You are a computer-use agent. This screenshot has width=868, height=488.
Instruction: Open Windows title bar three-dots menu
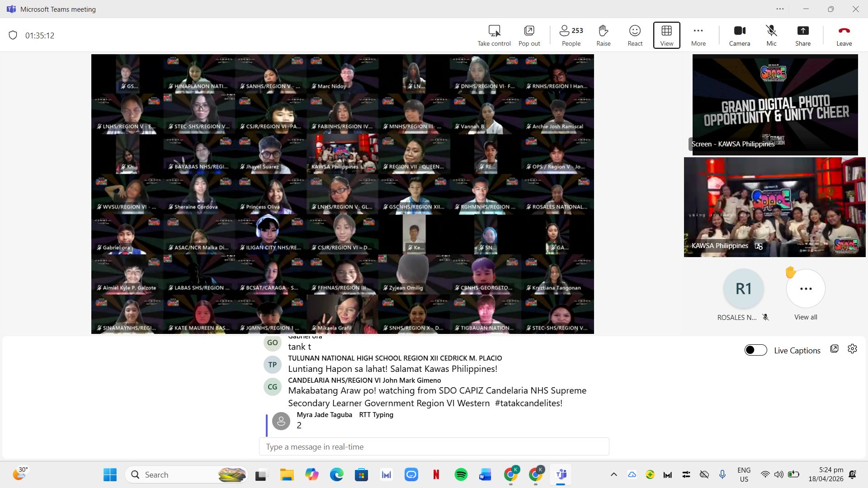780,9
